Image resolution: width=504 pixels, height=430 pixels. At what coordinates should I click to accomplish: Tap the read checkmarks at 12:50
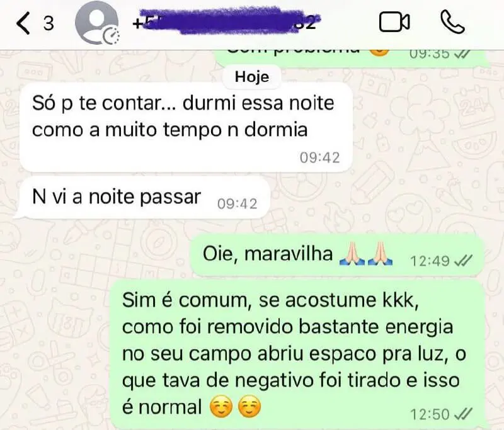(462, 414)
